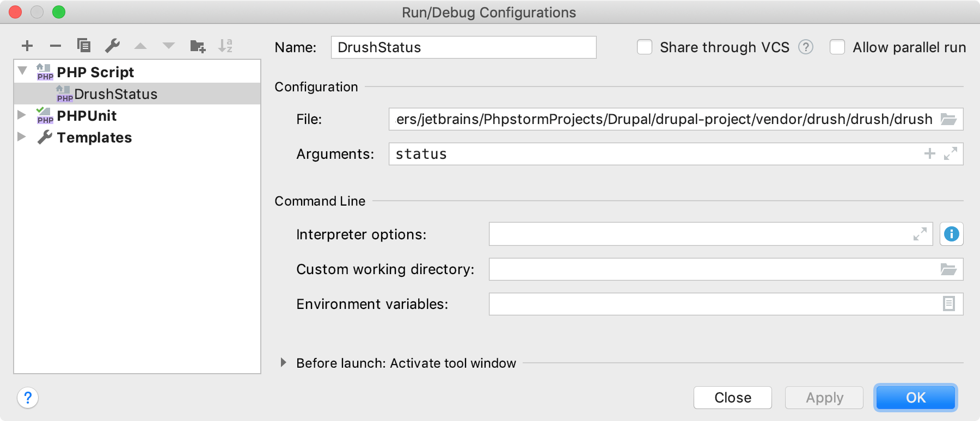
Task: Click the Close button
Action: tap(733, 398)
